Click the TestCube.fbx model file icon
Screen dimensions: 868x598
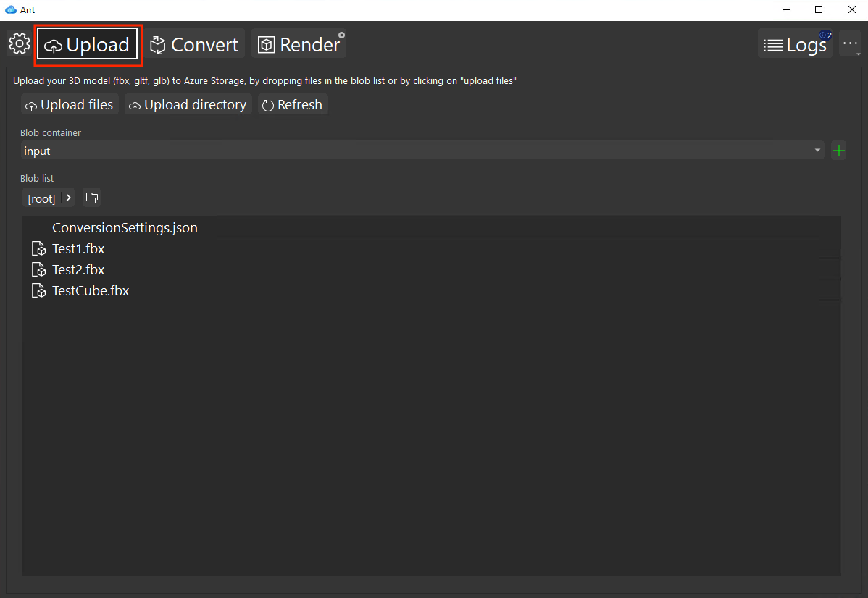point(38,290)
